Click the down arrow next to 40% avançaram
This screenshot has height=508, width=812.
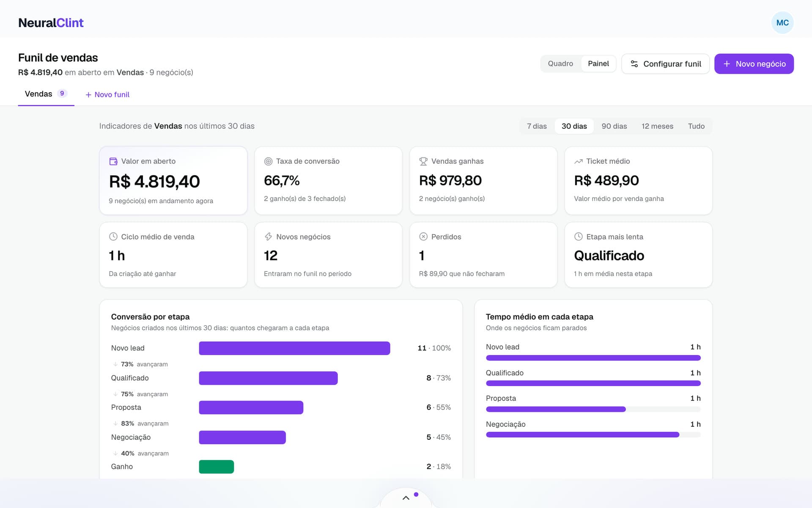pyautogui.click(x=115, y=453)
